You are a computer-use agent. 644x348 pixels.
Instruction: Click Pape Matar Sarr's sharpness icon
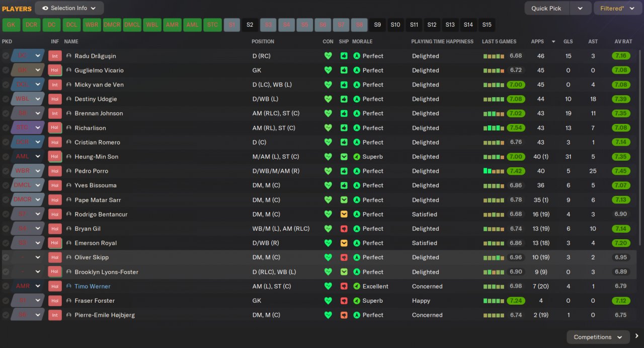click(x=344, y=200)
